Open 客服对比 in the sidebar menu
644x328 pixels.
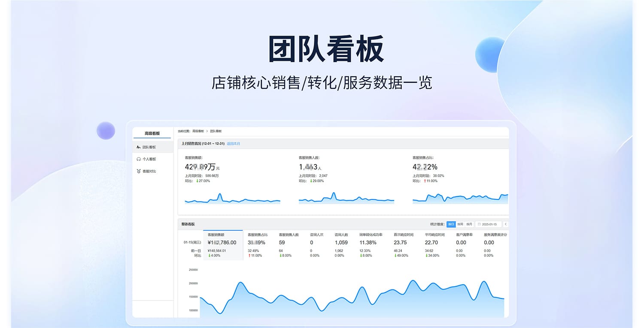point(149,171)
